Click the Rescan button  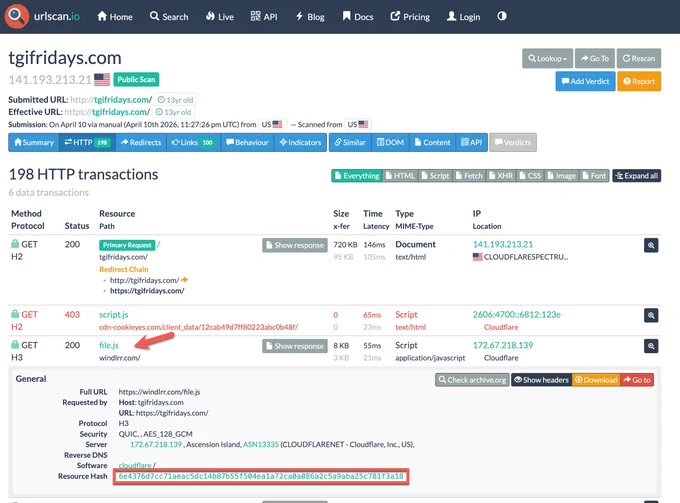click(639, 58)
